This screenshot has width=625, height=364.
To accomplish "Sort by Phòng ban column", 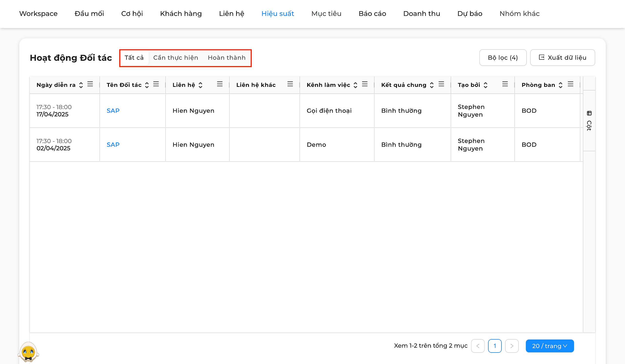I will coord(561,85).
